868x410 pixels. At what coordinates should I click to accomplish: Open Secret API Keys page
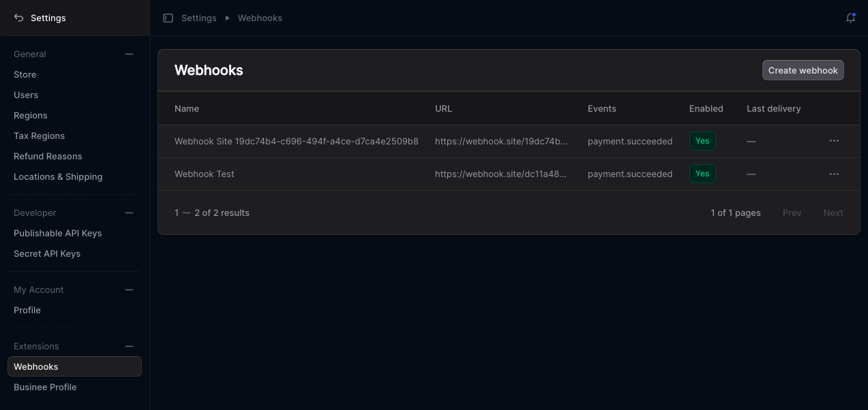46,253
